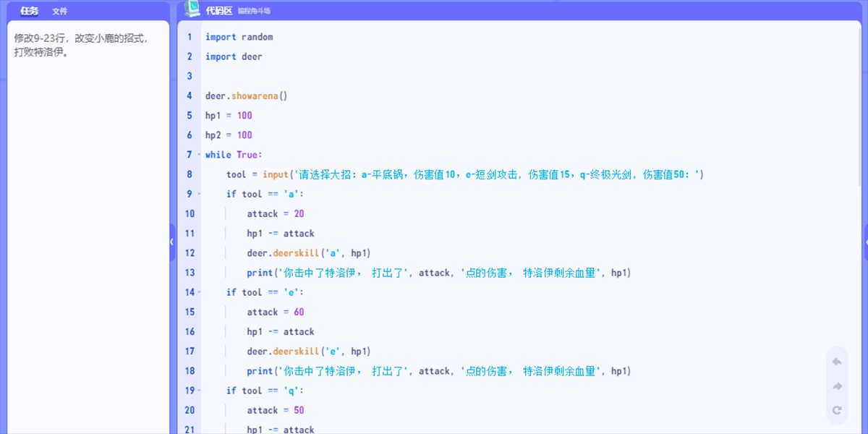Click the refresh/reset icon below the redo arrow
Screen dimensions: 868x434
(x=835, y=409)
